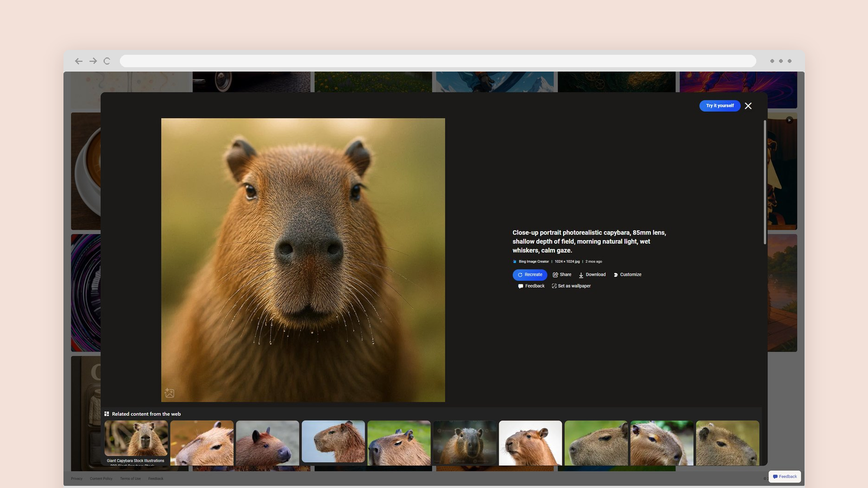The width and height of the screenshot is (868, 488).
Task: Click the image prompt description text
Action: point(589,242)
